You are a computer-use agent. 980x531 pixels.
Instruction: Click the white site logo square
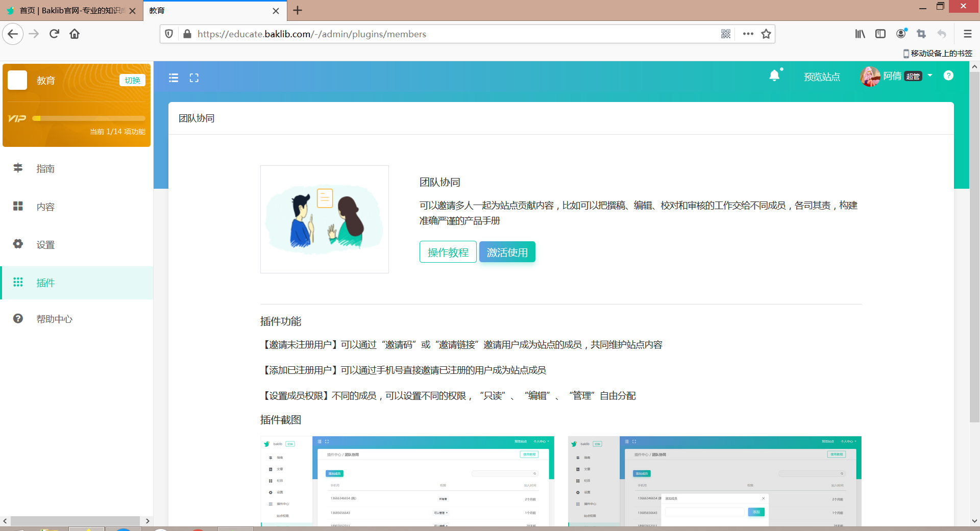[x=17, y=80]
